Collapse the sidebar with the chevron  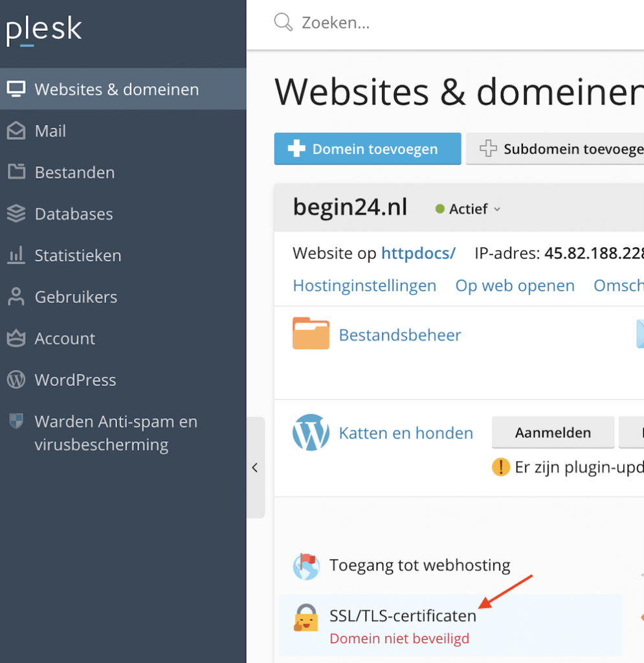click(255, 467)
